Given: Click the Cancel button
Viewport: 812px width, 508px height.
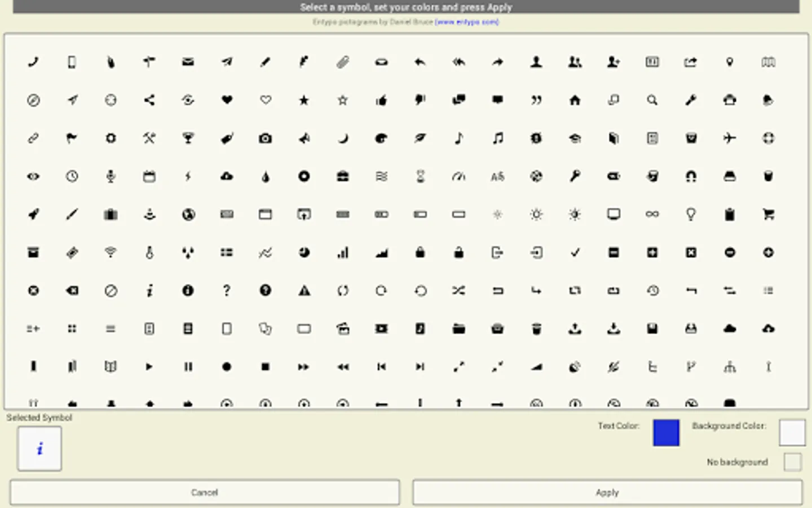Looking at the screenshot, I should pyautogui.click(x=205, y=492).
